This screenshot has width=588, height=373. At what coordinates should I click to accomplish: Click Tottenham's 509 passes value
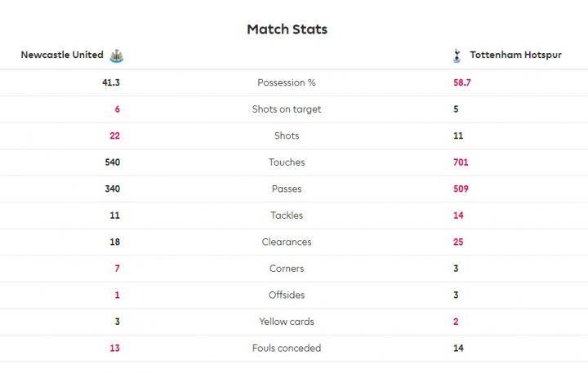[461, 189]
